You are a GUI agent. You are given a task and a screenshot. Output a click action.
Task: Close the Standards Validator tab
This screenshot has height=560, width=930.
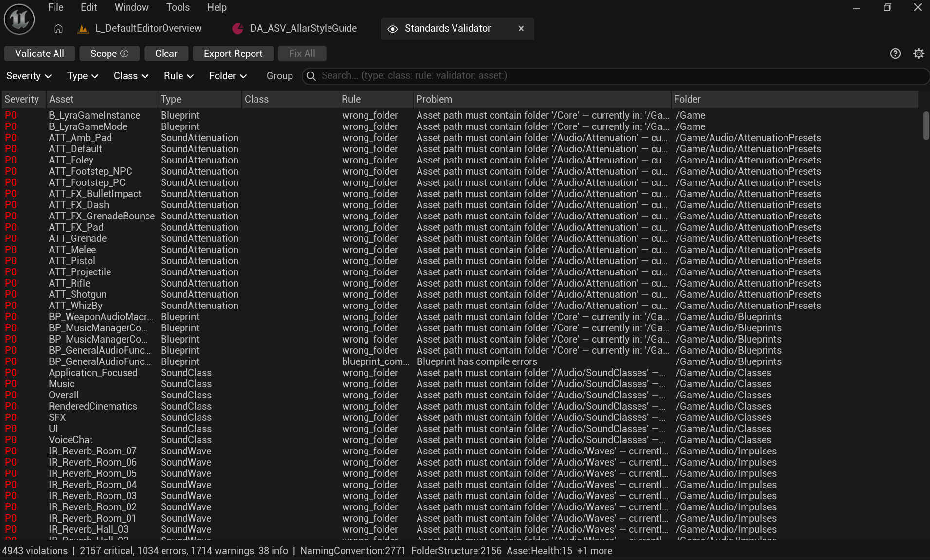(x=521, y=29)
